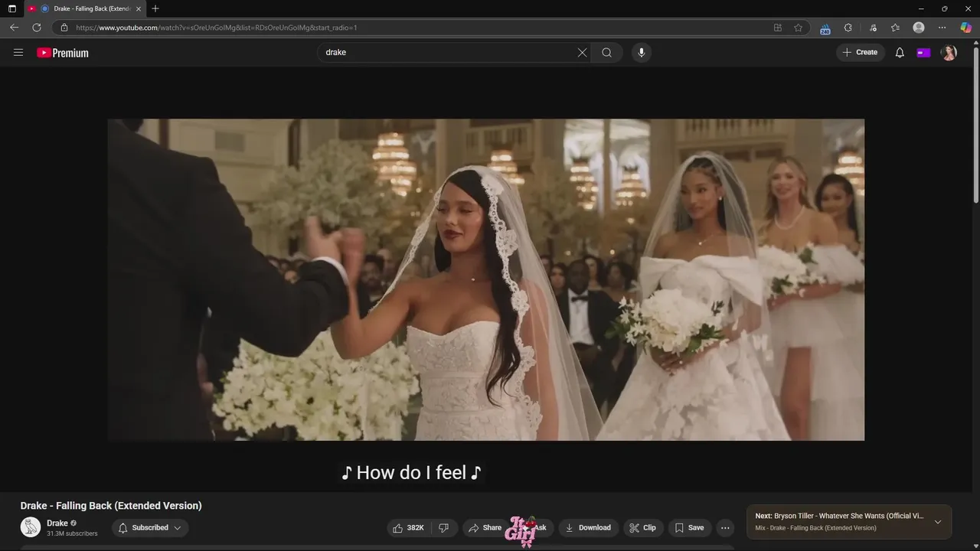Dislike this video
The image size is (980, 551).
pyautogui.click(x=443, y=528)
